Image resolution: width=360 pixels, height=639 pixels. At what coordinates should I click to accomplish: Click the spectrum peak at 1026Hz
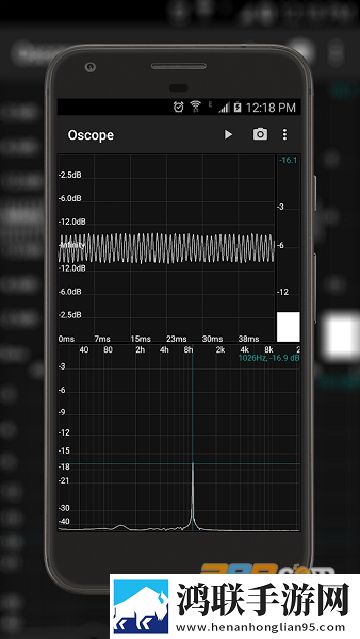192,495
